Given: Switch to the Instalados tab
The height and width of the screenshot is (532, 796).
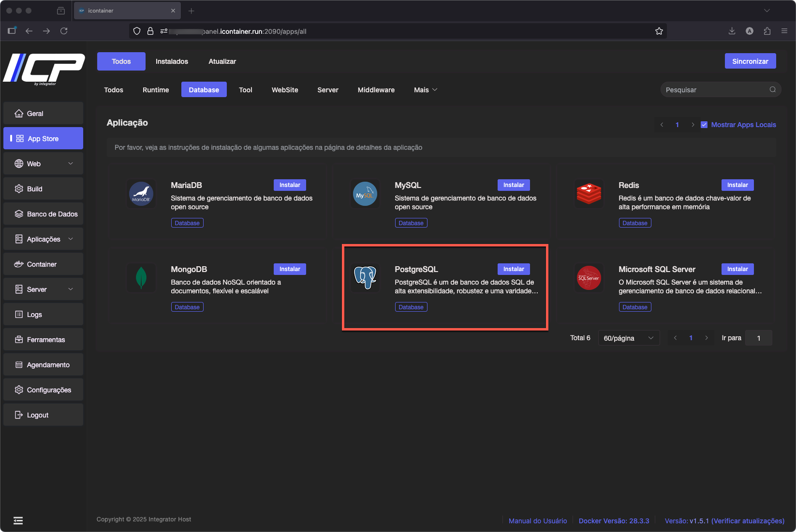Looking at the screenshot, I should (172, 61).
